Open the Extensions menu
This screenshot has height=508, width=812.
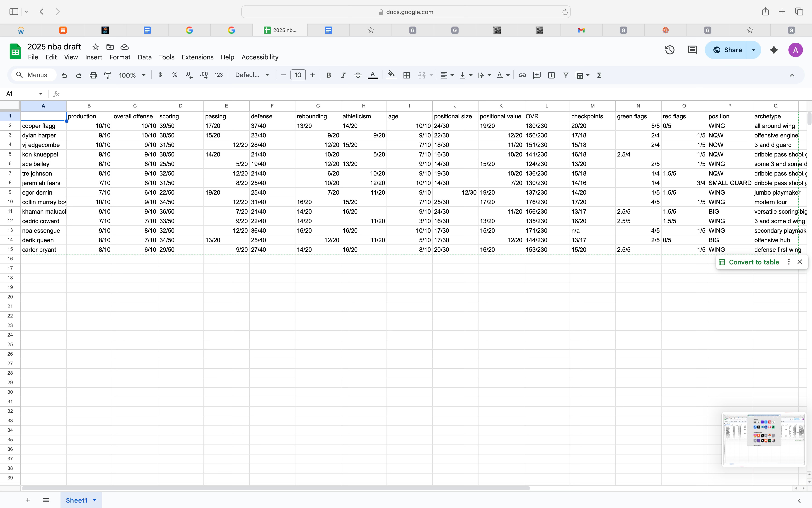(198, 57)
